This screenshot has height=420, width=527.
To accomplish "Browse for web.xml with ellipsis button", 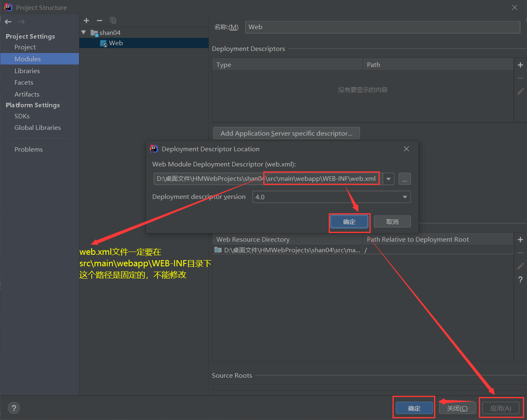I will tap(405, 179).
